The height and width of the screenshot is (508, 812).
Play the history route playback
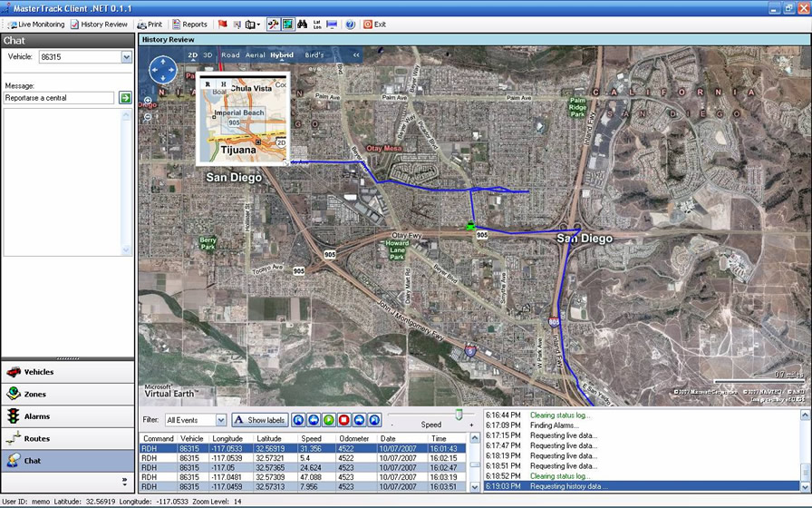point(328,420)
